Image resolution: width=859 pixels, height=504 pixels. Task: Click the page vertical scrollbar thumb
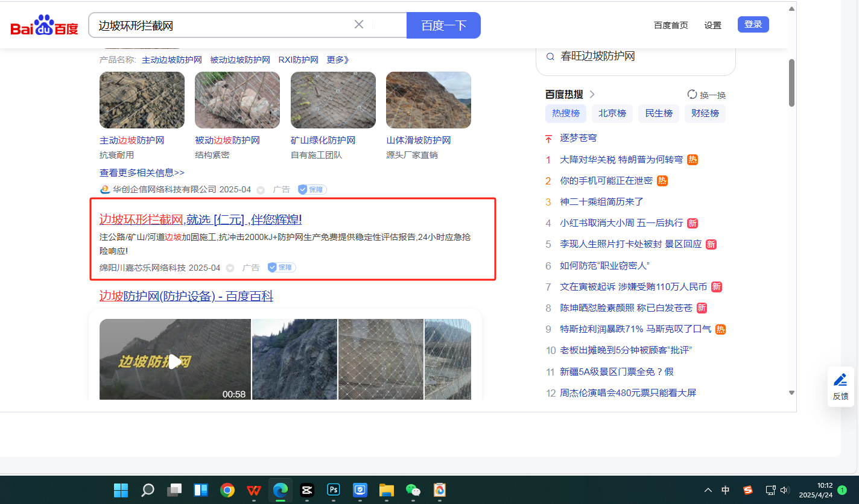point(791,83)
